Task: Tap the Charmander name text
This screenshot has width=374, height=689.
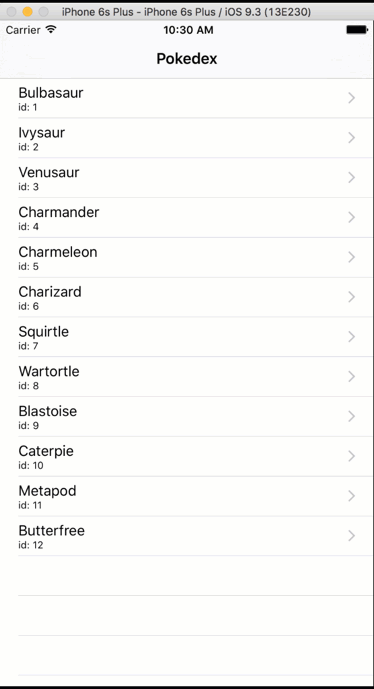Action: click(x=59, y=212)
